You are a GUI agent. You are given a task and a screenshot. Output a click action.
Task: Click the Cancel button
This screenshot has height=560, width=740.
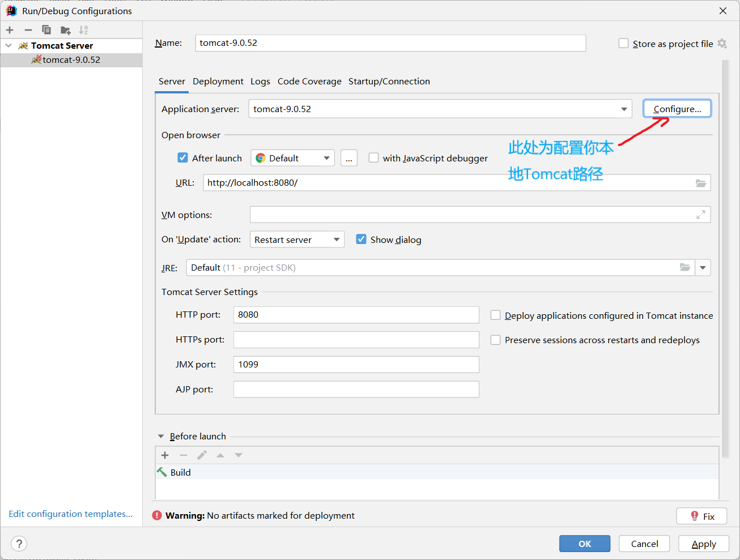(x=644, y=544)
